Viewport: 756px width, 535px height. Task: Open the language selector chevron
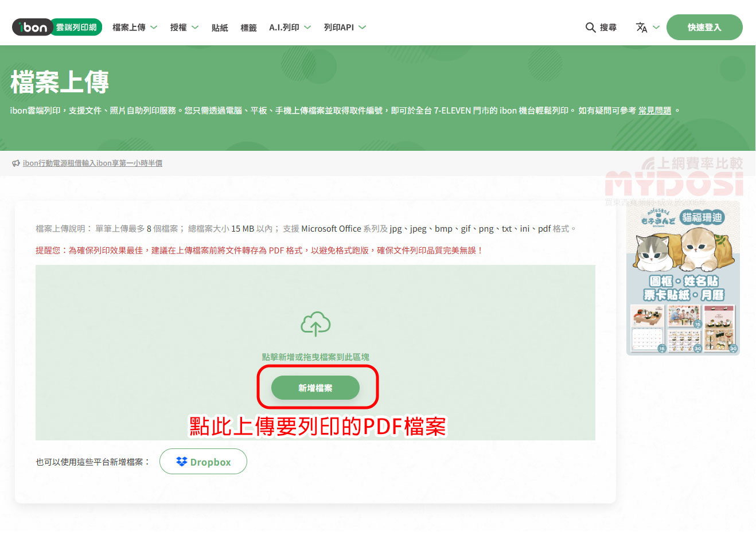point(656,28)
